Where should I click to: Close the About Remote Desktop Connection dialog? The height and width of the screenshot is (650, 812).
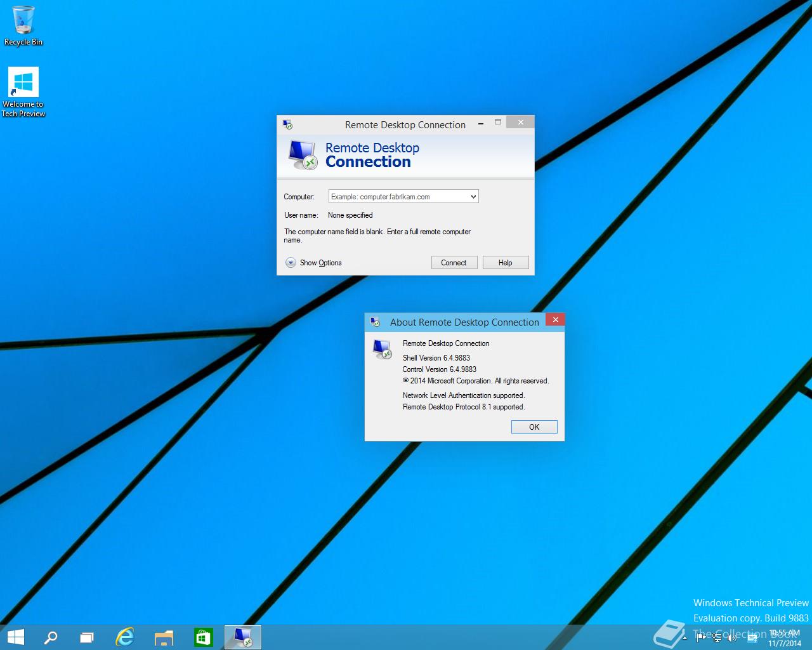(555, 319)
